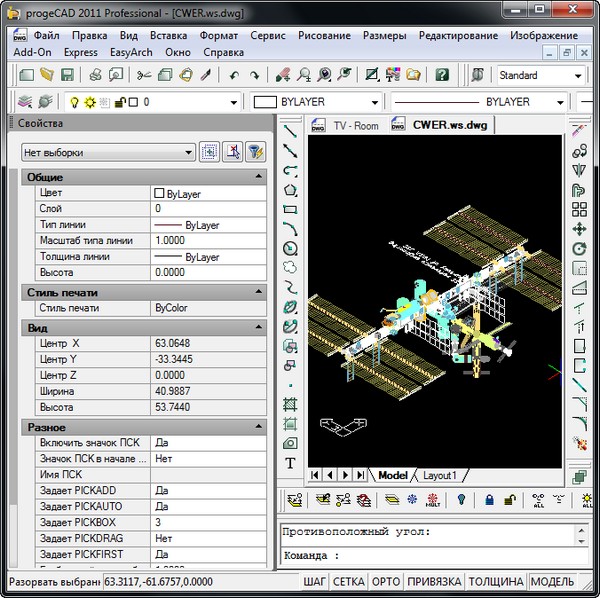Toggle ОРТО orthogonal mode

click(x=386, y=582)
